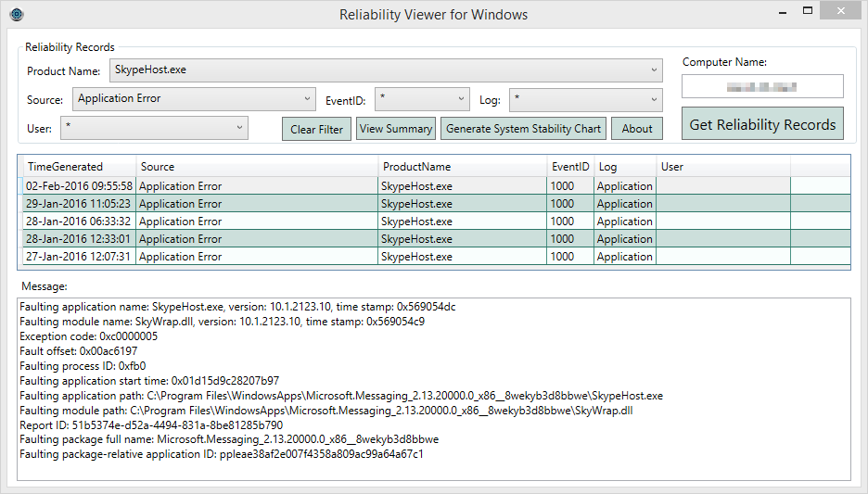Open the Product Name dropdown showing SkypeHost.exe
The width and height of the screenshot is (868, 494).
pos(386,70)
